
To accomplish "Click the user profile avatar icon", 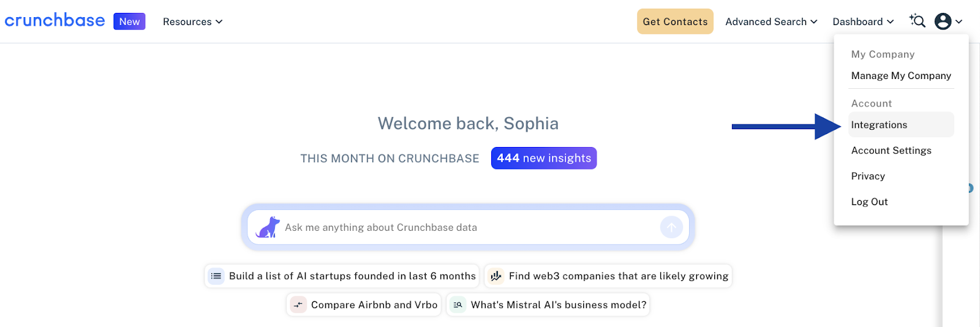I will coord(943,21).
